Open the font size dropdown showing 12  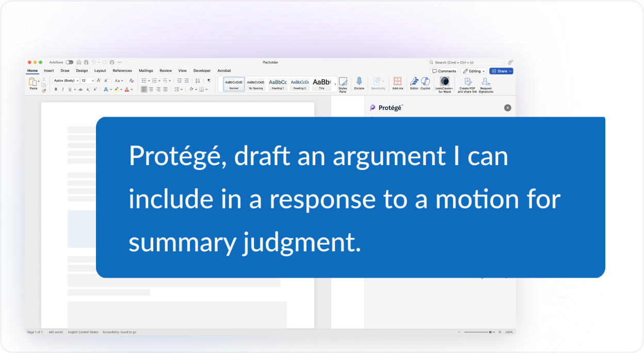(x=88, y=81)
